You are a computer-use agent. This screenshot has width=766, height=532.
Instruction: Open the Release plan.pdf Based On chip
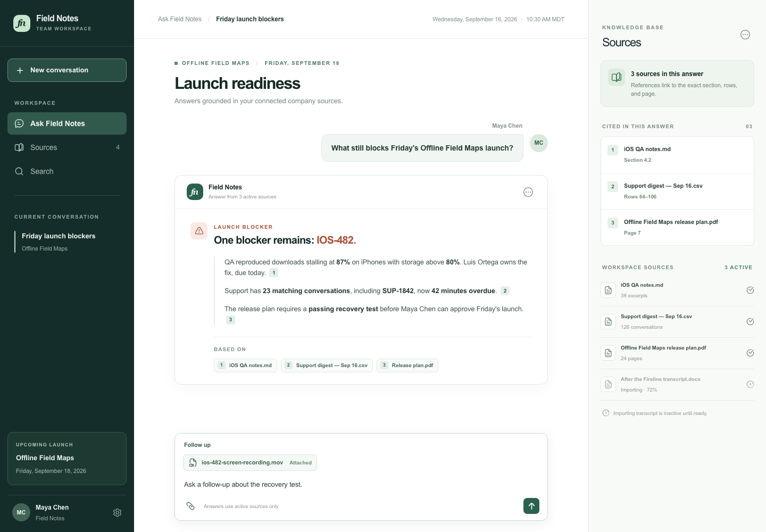point(407,365)
